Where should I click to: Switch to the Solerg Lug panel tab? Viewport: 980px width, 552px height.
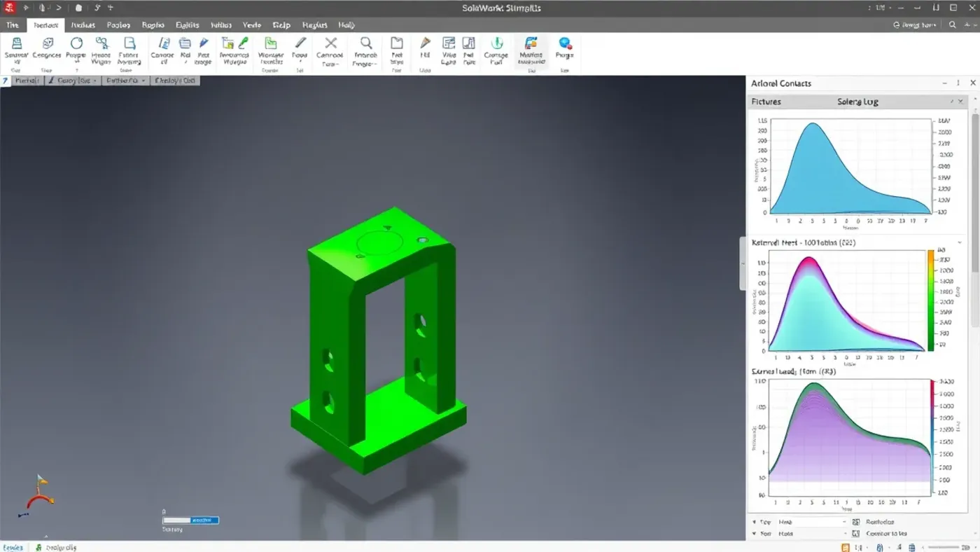tap(857, 102)
